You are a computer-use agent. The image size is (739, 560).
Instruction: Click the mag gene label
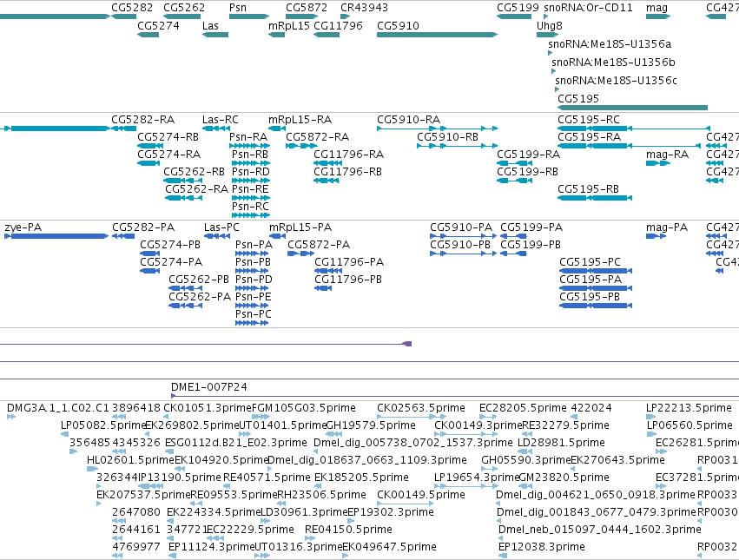(657, 8)
